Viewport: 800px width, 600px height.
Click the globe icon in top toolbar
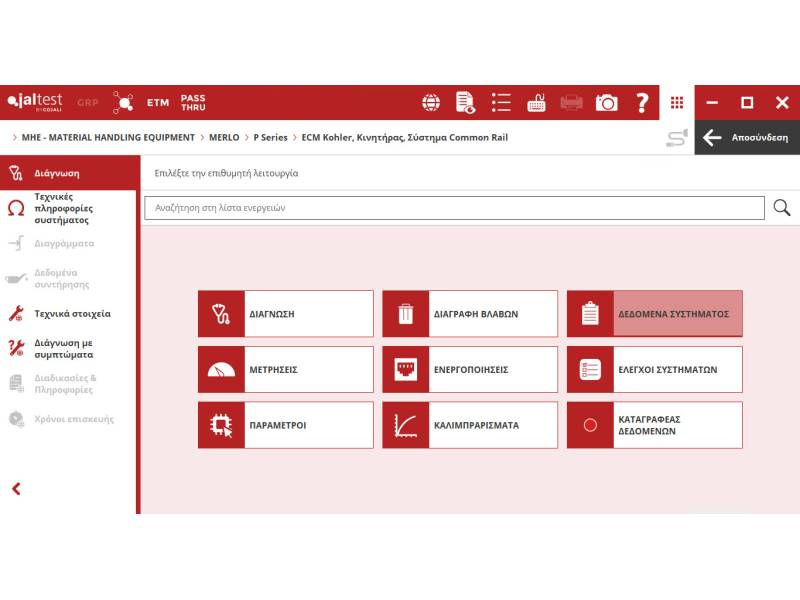431,103
